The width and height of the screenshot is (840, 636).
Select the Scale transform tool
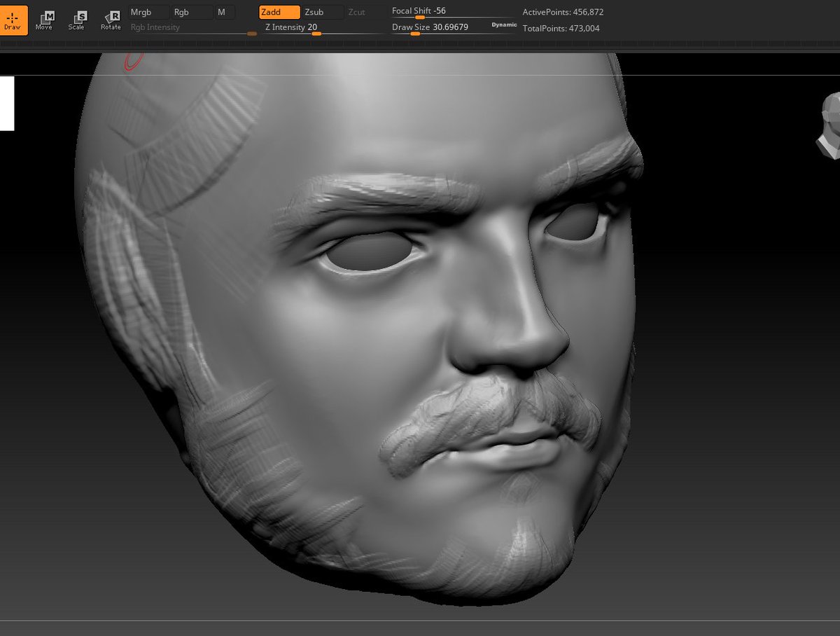pyautogui.click(x=77, y=20)
